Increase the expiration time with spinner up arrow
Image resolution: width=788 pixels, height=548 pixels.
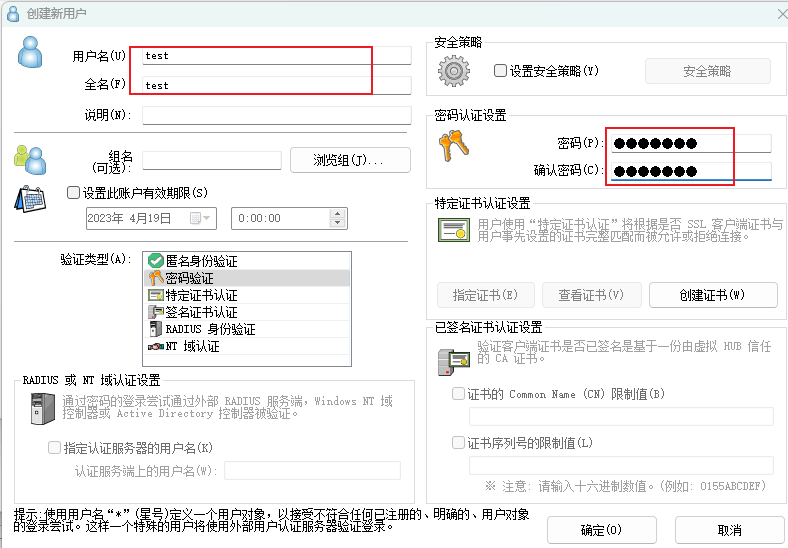pos(337,213)
